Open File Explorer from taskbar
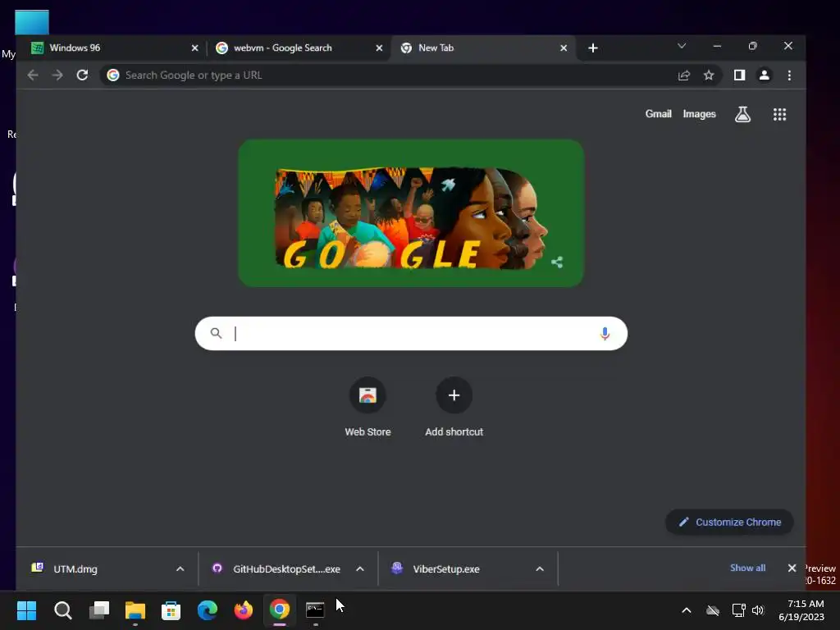Viewport: 840px width, 630px height. click(135, 610)
